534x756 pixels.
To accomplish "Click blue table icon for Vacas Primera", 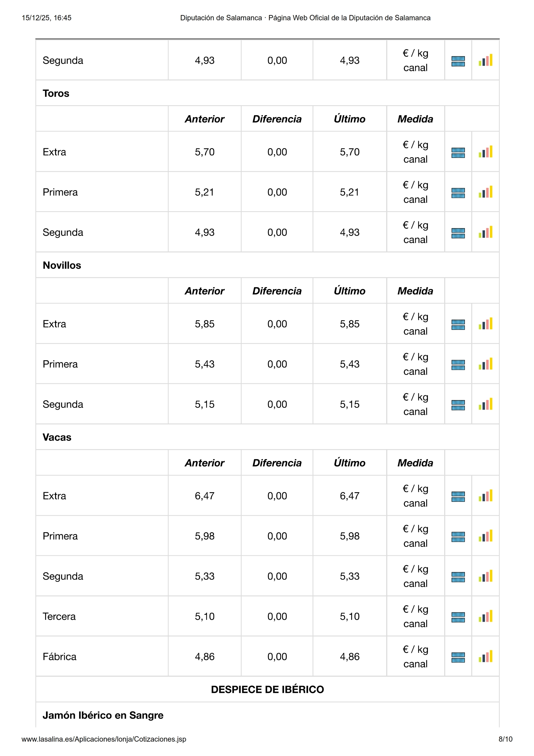I will pos(458,537).
